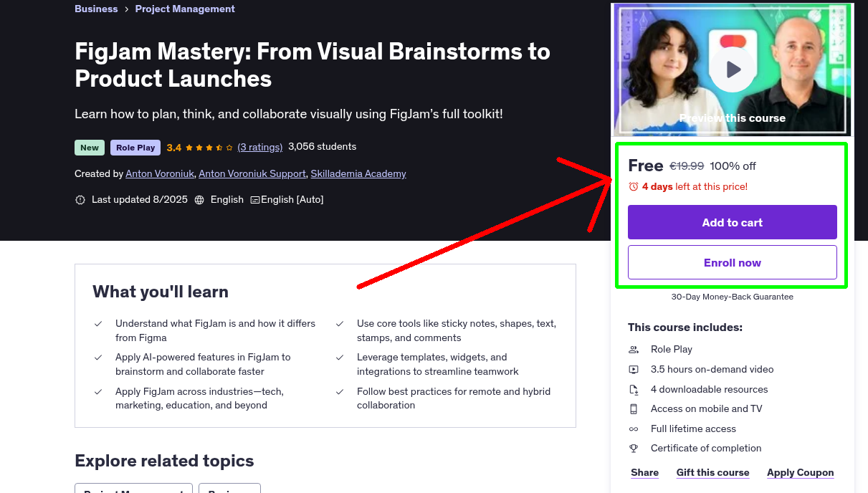Click the downloadable resources icon
Image resolution: width=868 pixels, height=493 pixels.
(x=634, y=390)
